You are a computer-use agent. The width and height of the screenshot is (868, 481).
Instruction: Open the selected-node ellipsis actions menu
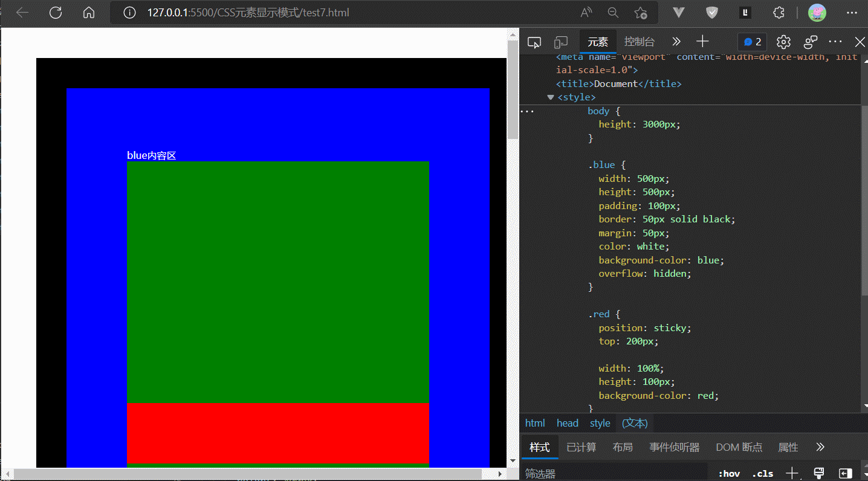(x=527, y=111)
